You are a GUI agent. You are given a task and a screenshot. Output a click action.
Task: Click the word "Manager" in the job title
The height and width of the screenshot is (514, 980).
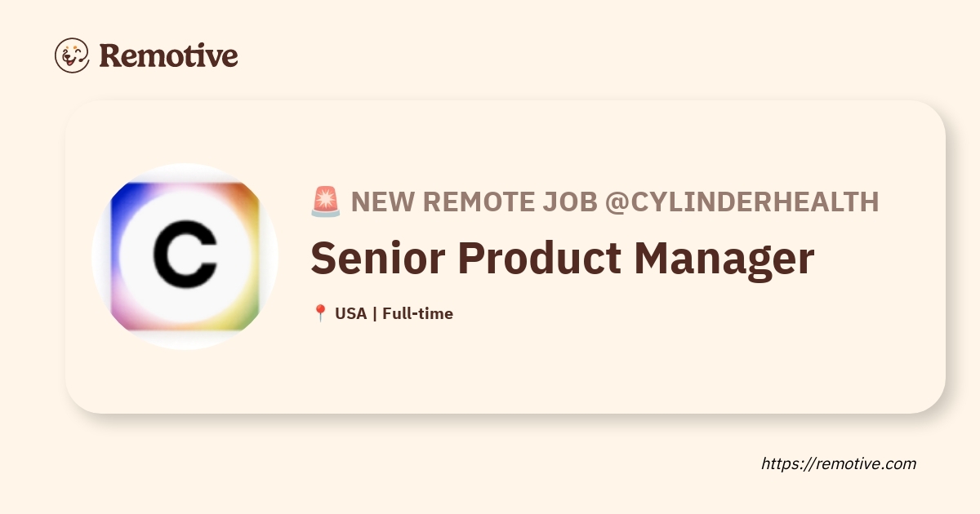[x=724, y=259]
